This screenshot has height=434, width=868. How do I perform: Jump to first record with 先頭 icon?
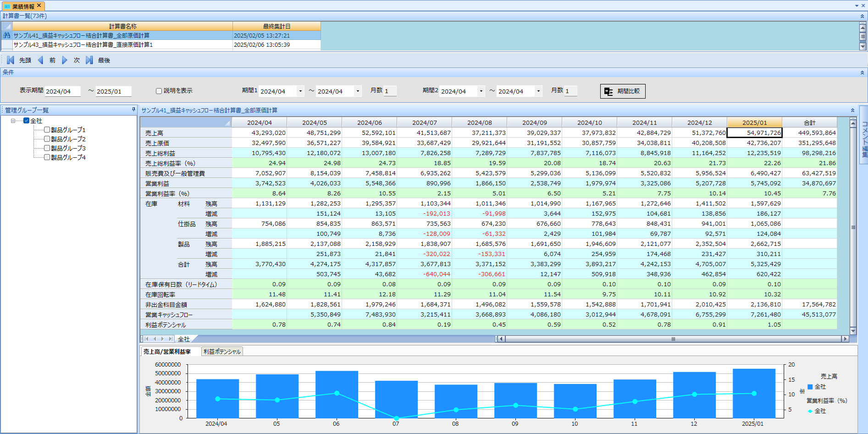(11, 60)
